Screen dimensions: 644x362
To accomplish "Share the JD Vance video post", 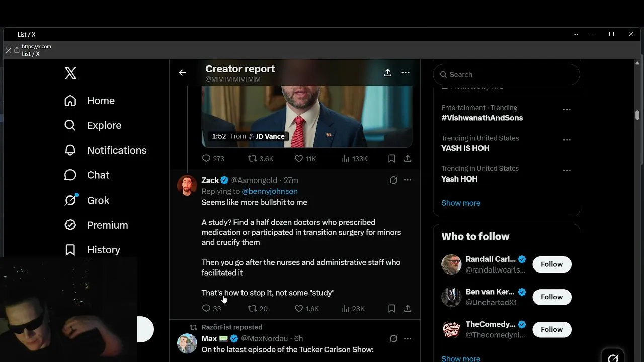I will 408,159.
